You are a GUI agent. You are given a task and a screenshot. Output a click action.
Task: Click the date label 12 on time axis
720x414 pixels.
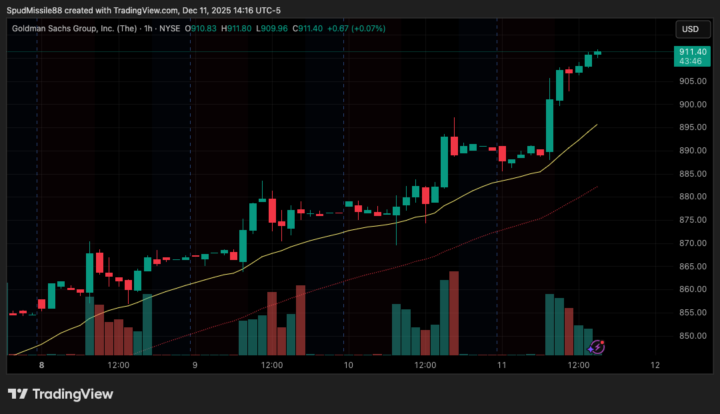655,365
